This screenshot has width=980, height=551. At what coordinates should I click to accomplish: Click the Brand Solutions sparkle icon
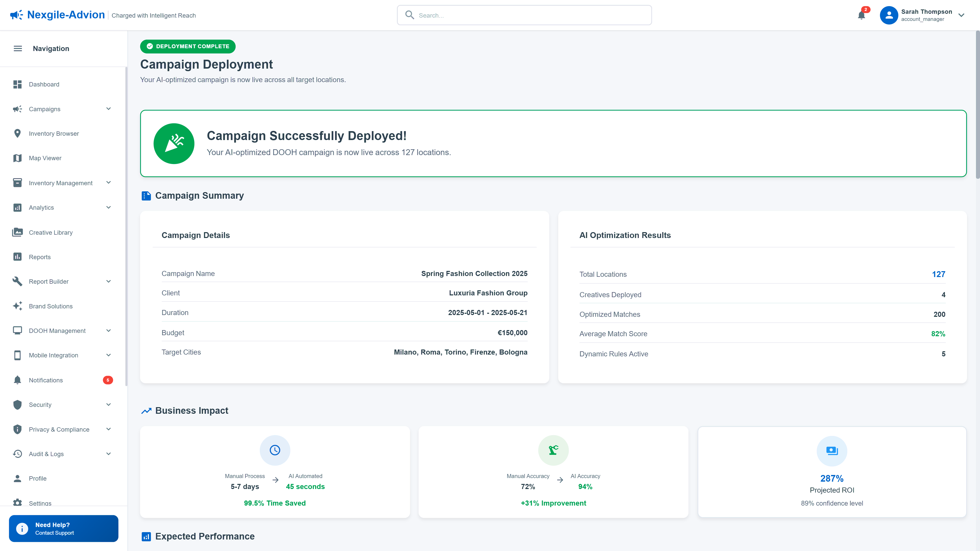[x=18, y=306]
